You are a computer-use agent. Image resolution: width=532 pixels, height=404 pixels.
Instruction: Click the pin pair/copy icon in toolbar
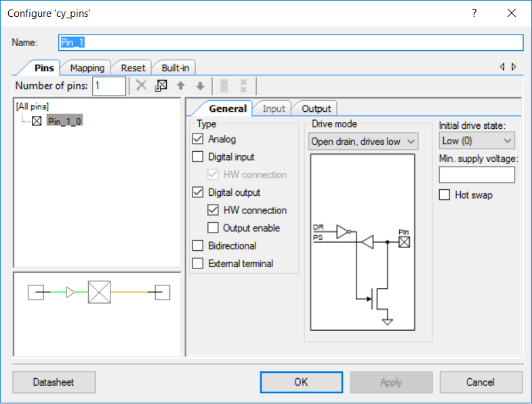(161, 85)
